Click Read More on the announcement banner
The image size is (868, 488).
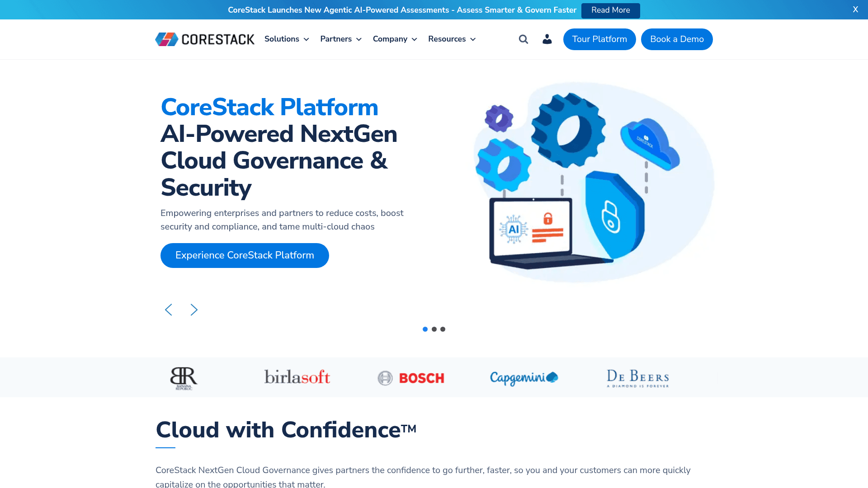coord(610,10)
